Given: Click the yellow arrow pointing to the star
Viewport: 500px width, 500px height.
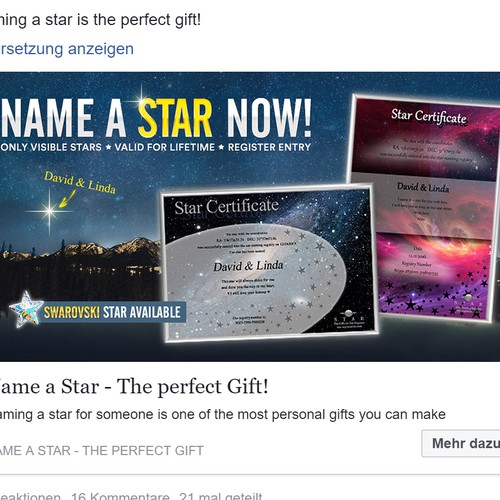Looking at the screenshot, I should coord(67,199).
